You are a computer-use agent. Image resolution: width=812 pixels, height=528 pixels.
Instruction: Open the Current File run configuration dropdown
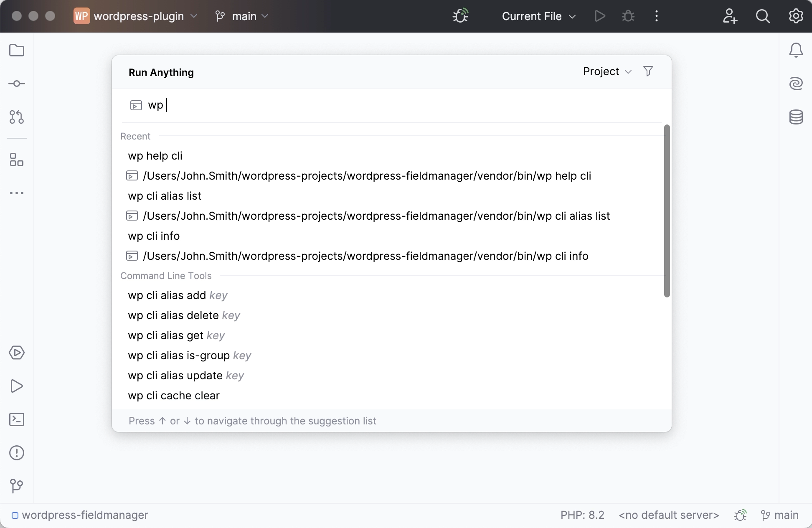tap(538, 16)
